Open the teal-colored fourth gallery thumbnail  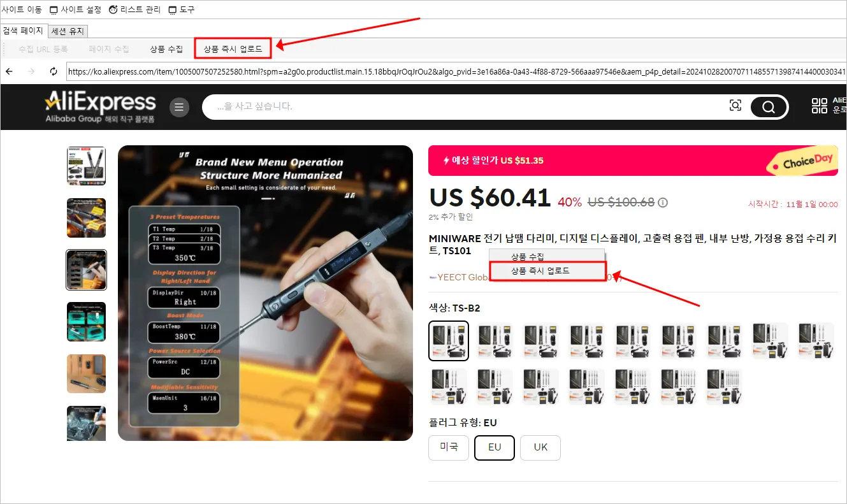[86, 322]
